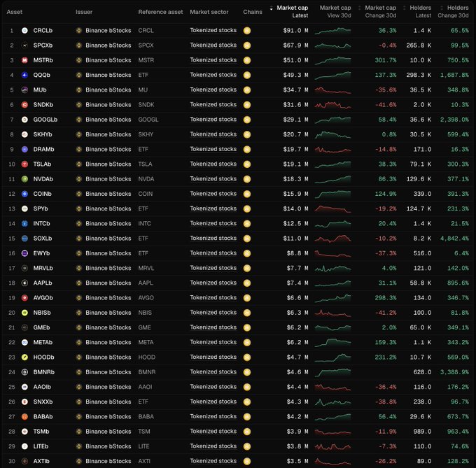Click the Asset column header
This screenshot has height=468, width=476.
coord(15,12)
